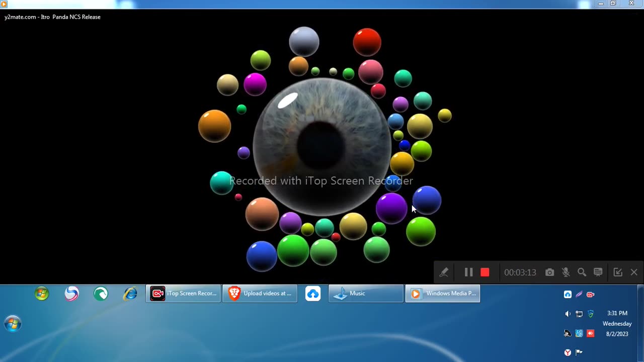644x362 pixels.
Task: Click the blue graphics tray icon
Action: [x=579, y=333]
